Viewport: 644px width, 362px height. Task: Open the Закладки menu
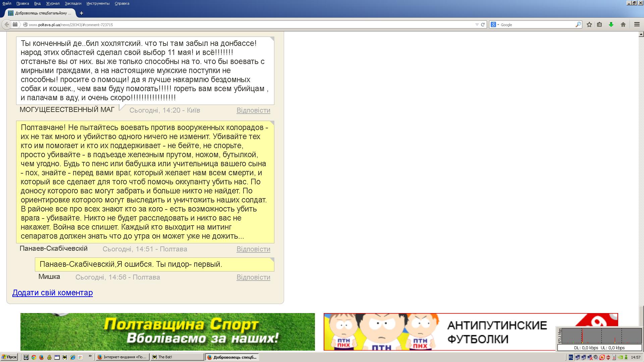pos(73,3)
